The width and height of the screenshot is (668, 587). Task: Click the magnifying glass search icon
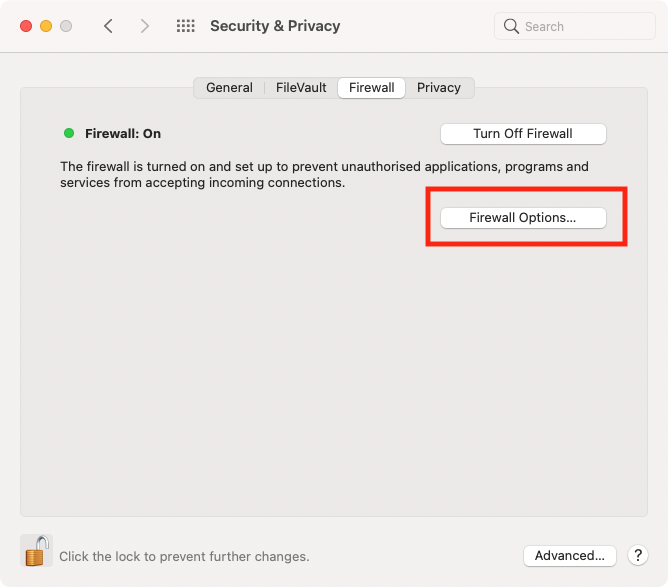[511, 26]
